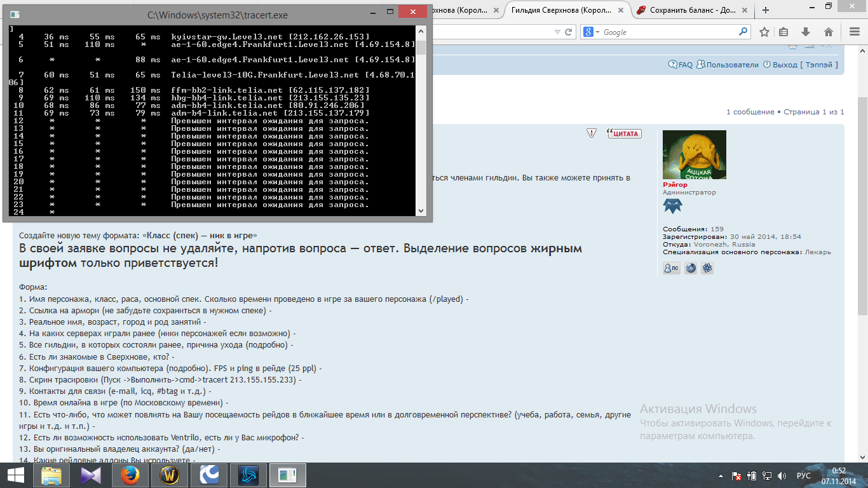Switch input language 'РУС' indicator
868x488 pixels.
tap(804, 476)
